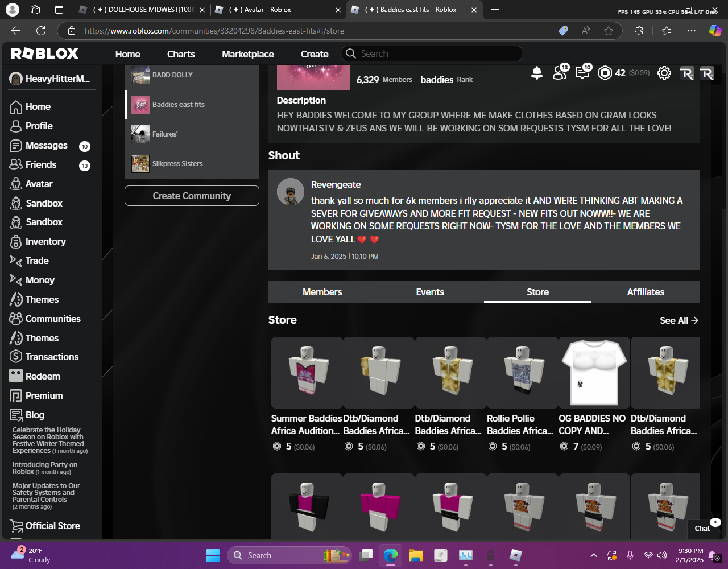Select Baddies east fits community
728x569 pixels.
[192, 105]
